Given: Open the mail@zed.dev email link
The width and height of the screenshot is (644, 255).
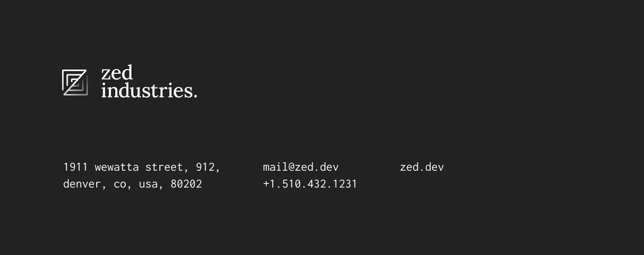Looking at the screenshot, I should tap(300, 167).
